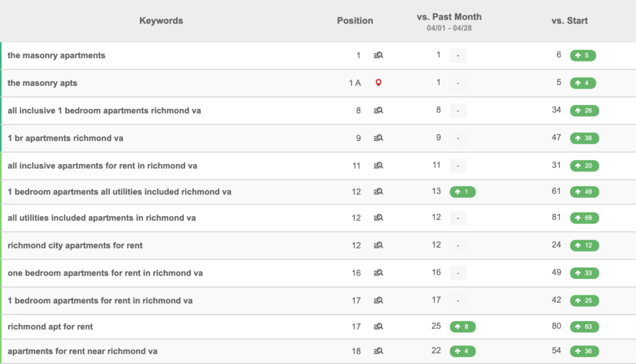Image resolution: width=636 pixels, height=364 pixels.
Task: Click red map pin icon for the masonry apts
Action: (x=378, y=83)
